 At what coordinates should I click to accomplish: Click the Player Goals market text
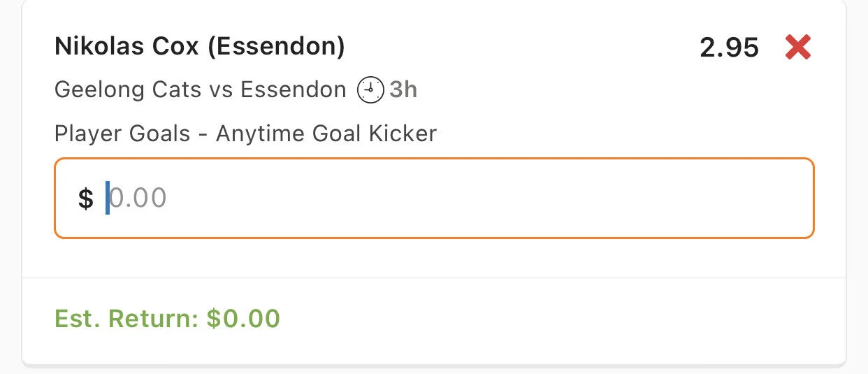(x=122, y=134)
